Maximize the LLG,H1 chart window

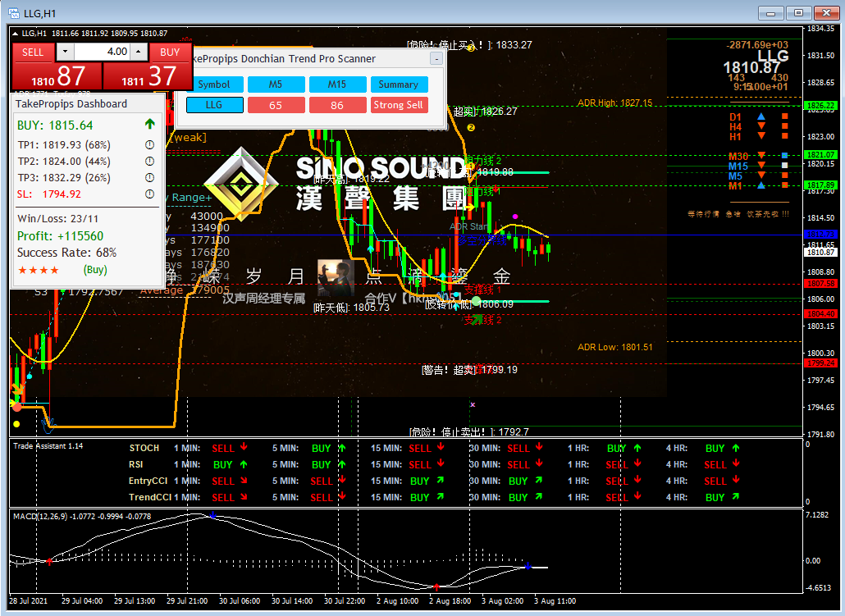799,13
